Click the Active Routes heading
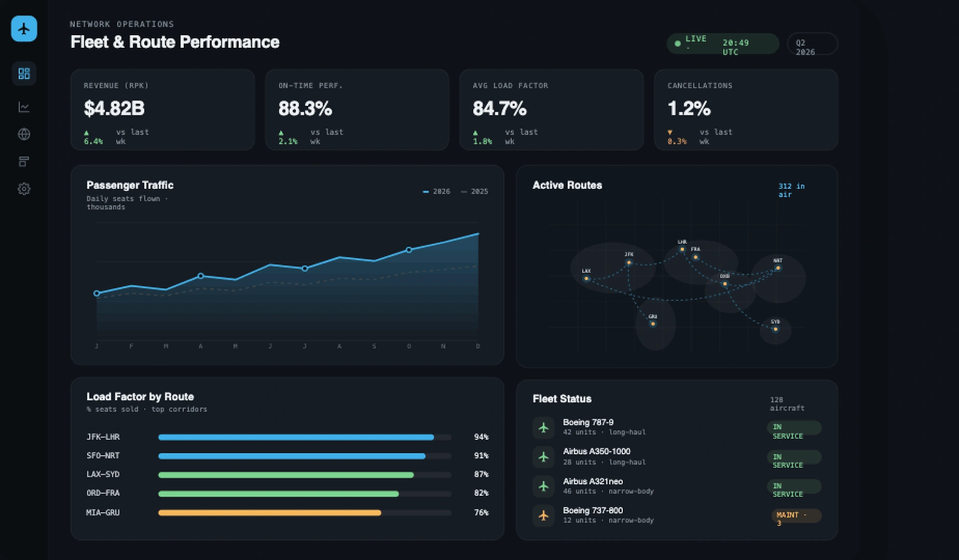This screenshot has height=560, width=959. click(x=567, y=185)
